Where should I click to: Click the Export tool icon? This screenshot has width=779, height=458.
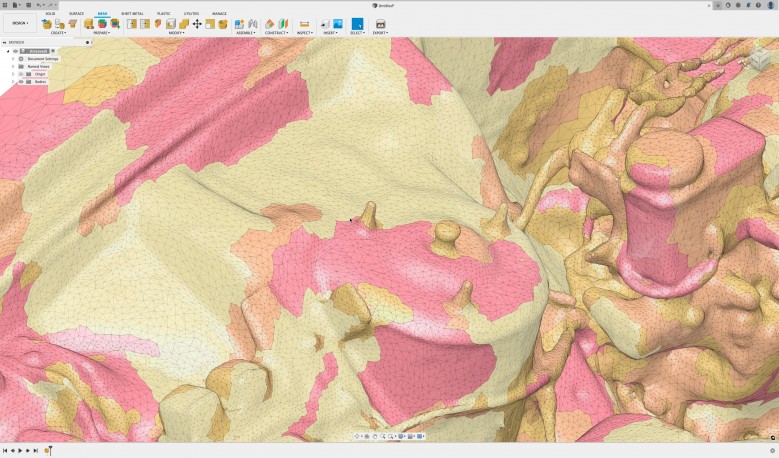point(380,23)
